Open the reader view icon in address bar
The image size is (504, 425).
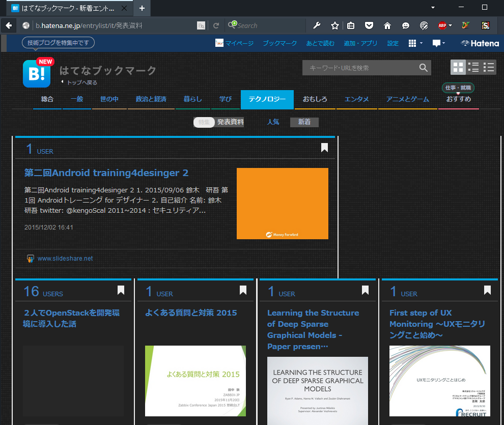tap(201, 25)
